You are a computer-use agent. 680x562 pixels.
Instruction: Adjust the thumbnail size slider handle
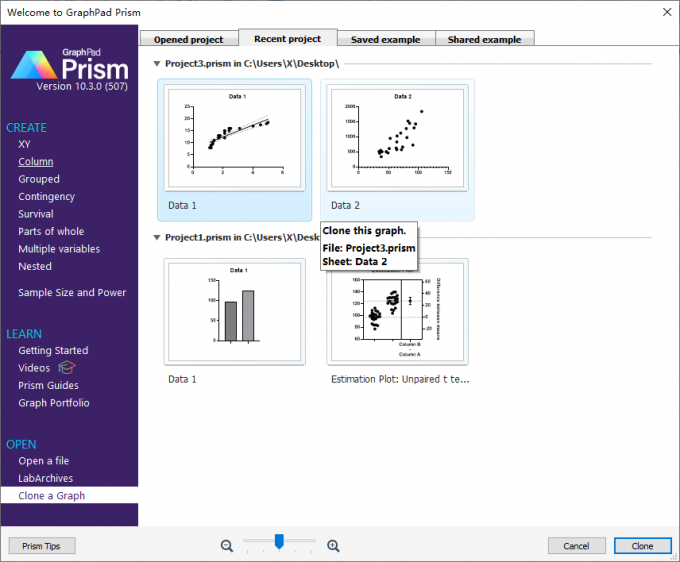(x=279, y=541)
